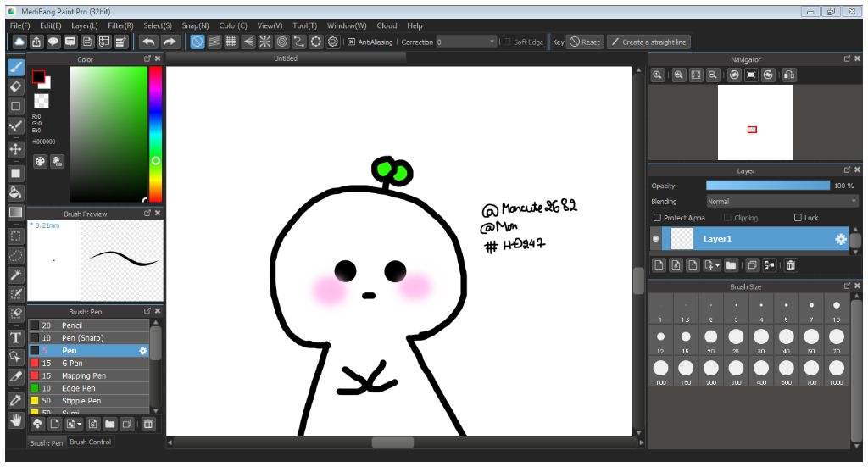Select the Hand tool

click(x=15, y=420)
